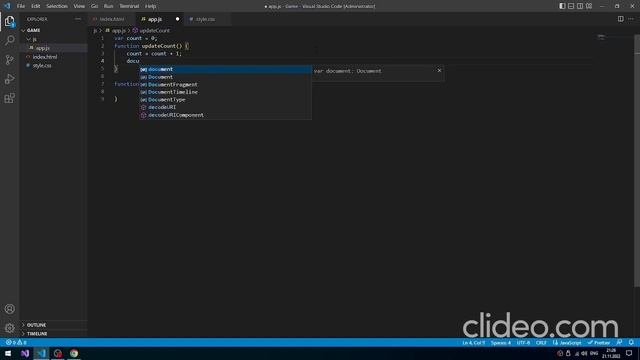Open the Terminal menu
Screen dimensions: 640x360
pos(129,6)
